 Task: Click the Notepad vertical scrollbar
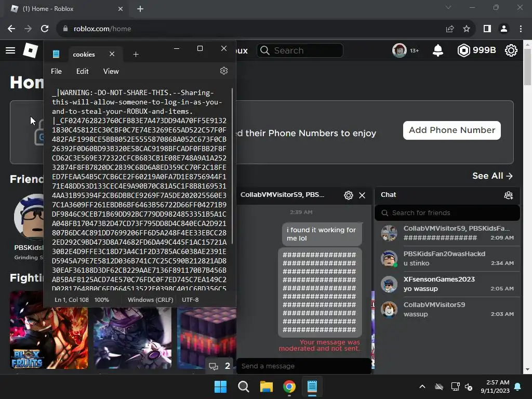[x=232, y=166]
